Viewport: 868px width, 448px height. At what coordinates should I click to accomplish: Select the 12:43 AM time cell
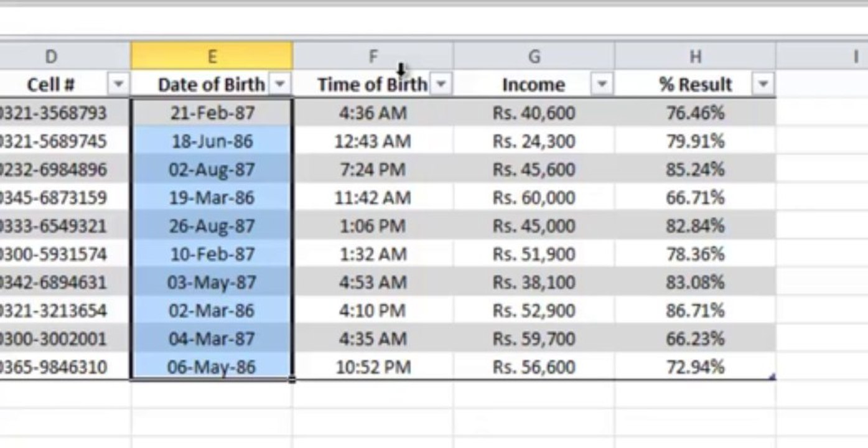tap(373, 141)
